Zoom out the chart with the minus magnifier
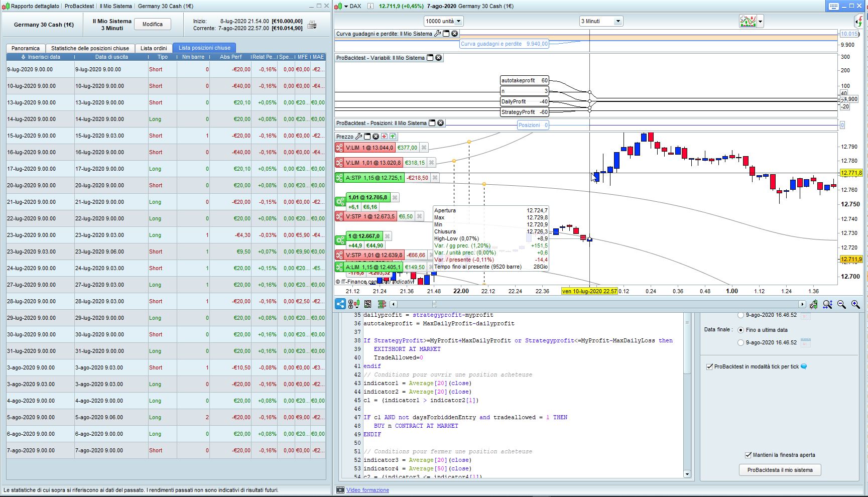This screenshot has height=497, width=868. click(x=841, y=304)
